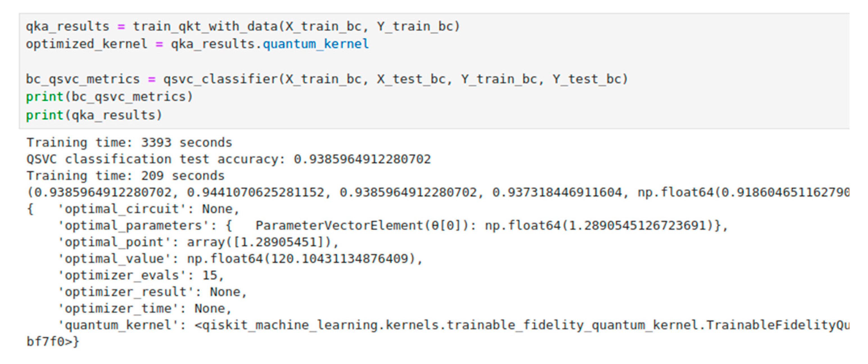Click the ParameterVectorElement text in optimal_parameters
This screenshot has height=364, width=868.
339,226
